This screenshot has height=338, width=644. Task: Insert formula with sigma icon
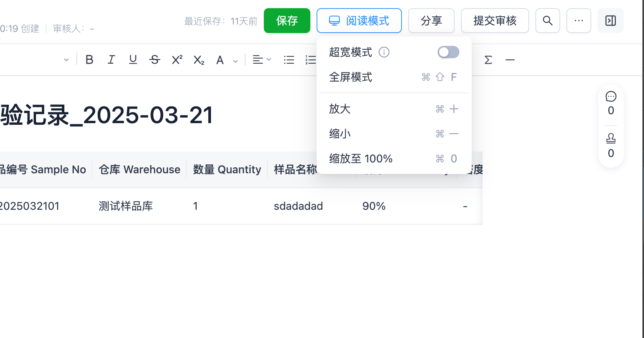click(x=488, y=60)
